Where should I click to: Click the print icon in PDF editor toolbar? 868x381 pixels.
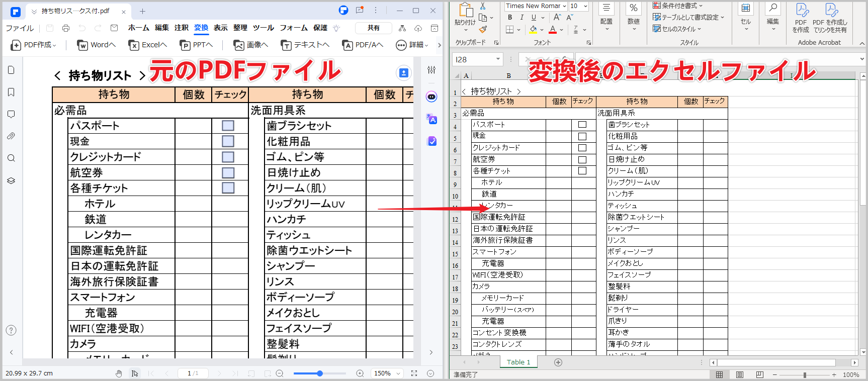point(66,28)
